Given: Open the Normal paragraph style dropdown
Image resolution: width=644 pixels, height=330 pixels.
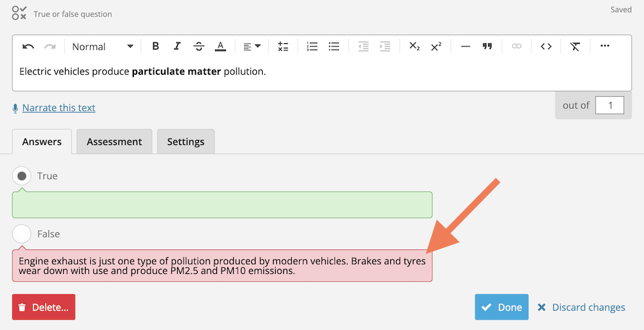Looking at the screenshot, I should point(102,46).
